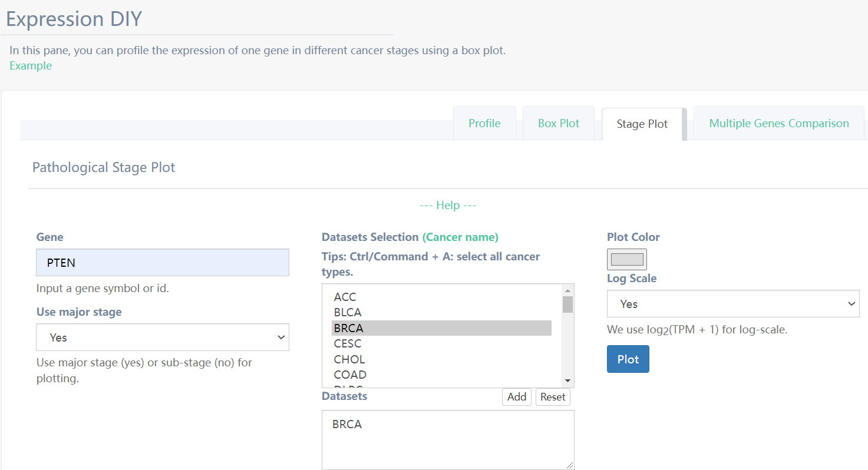Click the blue Plot button
The height and width of the screenshot is (470, 868).
tap(628, 359)
